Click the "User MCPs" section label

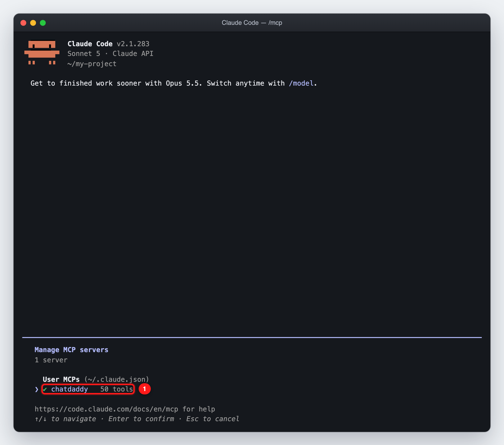point(61,379)
